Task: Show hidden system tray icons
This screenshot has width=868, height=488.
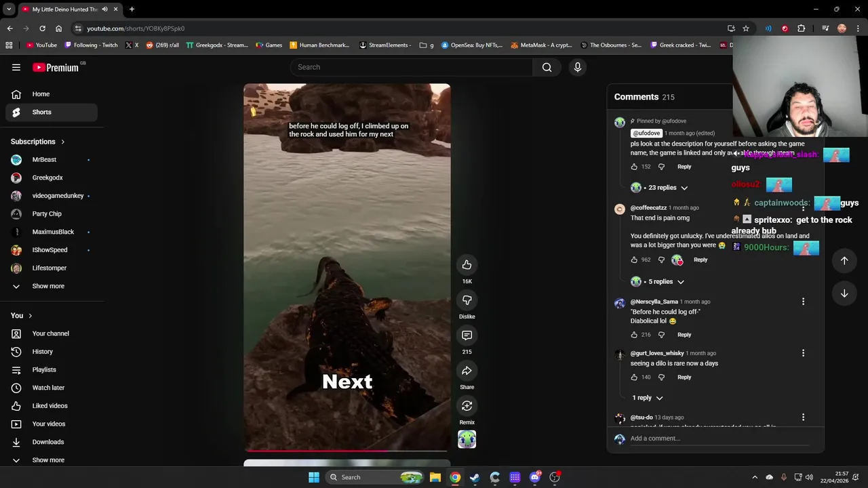Action: pos(755,477)
